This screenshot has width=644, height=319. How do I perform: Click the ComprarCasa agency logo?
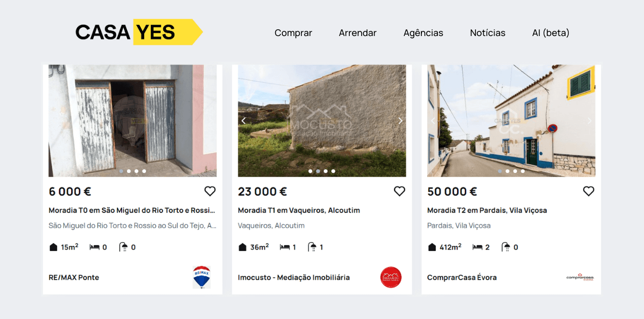coord(580,277)
